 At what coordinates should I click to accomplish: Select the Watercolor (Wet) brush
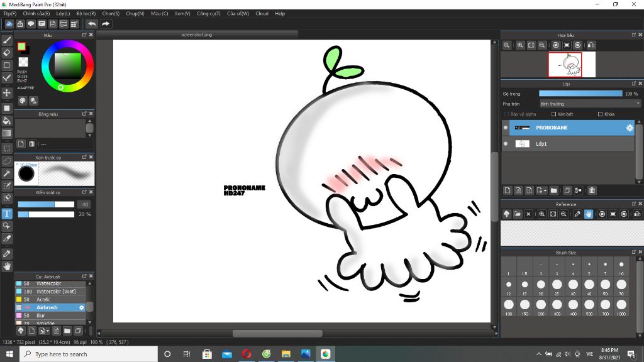pyautogui.click(x=50, y=292)
